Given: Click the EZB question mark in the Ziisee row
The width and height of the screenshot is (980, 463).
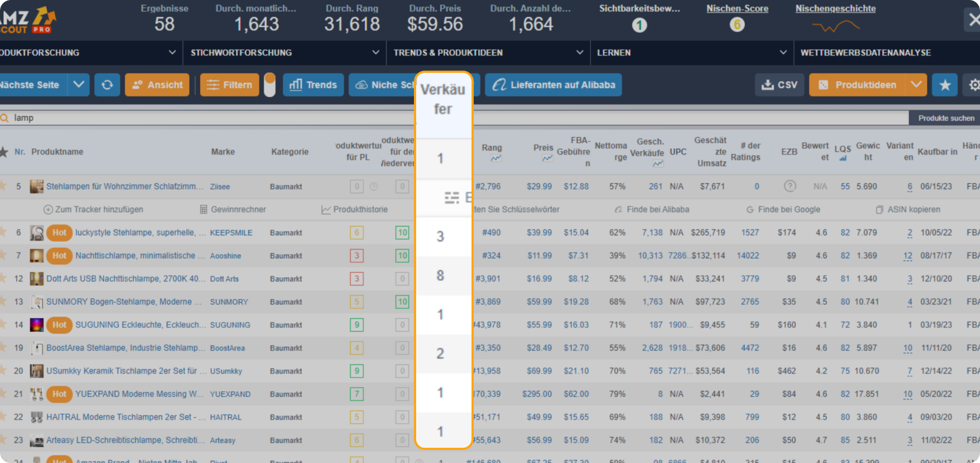Looking at the screenshot, I should coord(790,186).
